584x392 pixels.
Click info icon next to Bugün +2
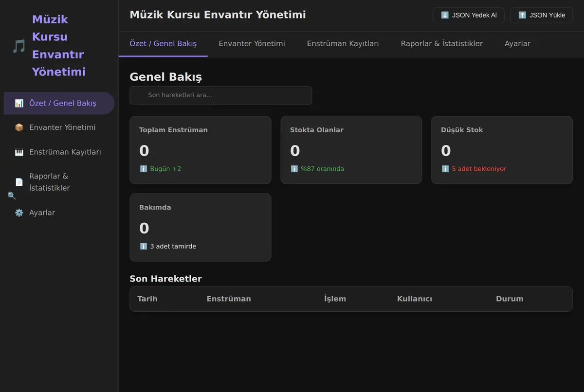[144, 169]
